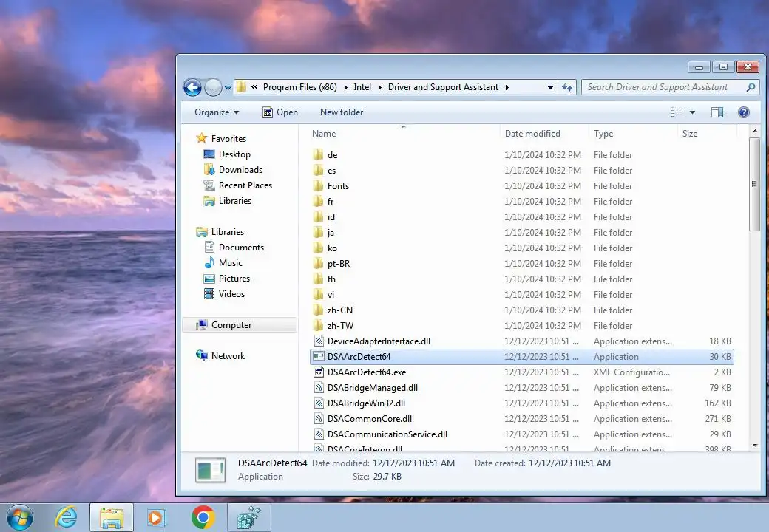Go back using the Back arrow button
The image size is (769, 532).
tap(192, 88)
